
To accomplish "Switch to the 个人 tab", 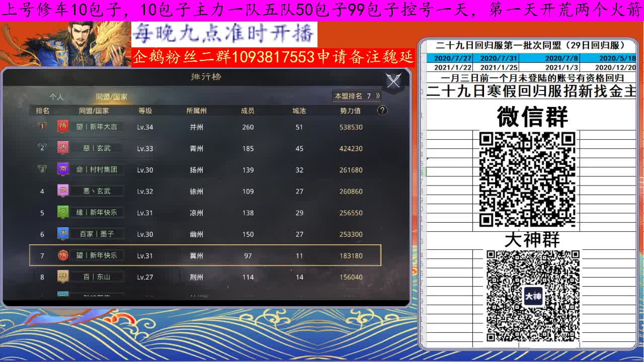I will pyautogui.click(x=57, y=97).
